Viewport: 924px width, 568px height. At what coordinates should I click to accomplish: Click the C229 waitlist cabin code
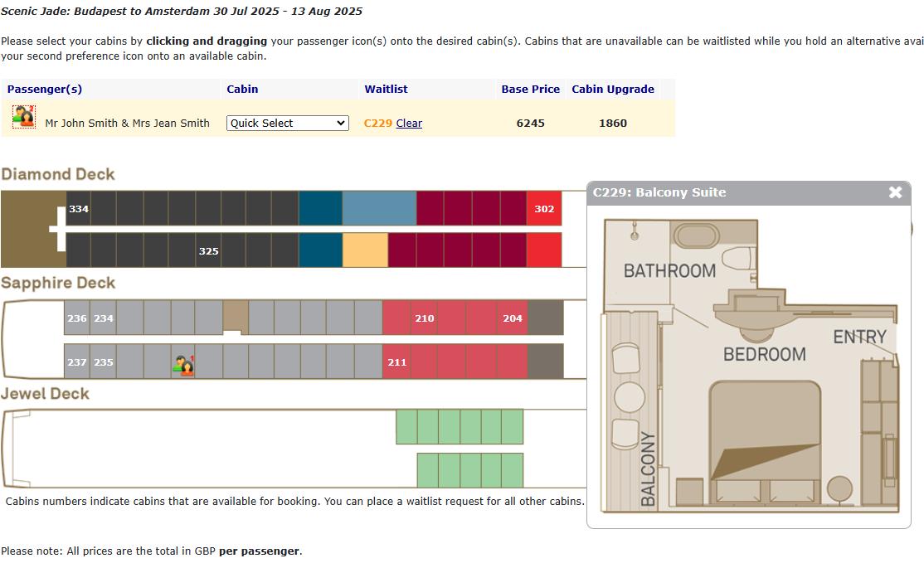[x=377, y=124]
